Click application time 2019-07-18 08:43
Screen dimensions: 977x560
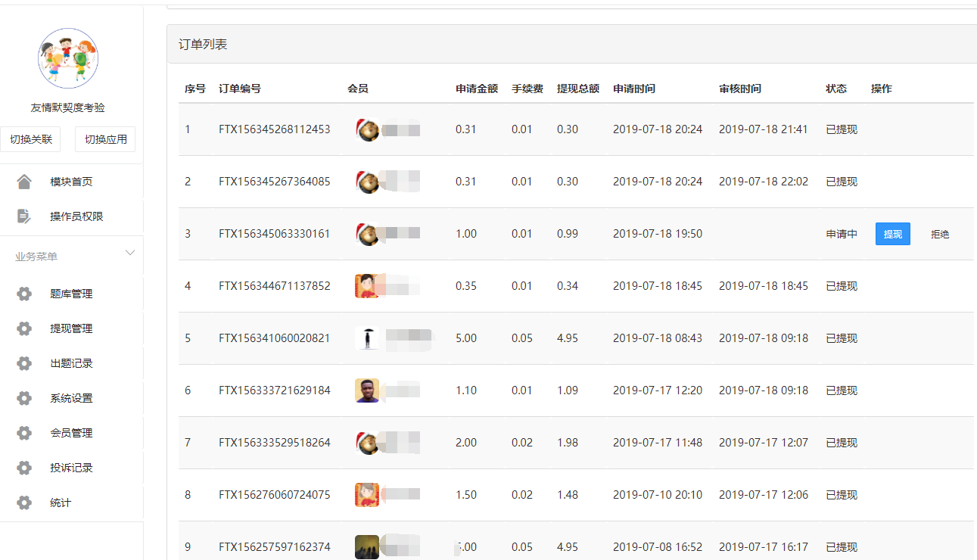click(x=658, y=338)
